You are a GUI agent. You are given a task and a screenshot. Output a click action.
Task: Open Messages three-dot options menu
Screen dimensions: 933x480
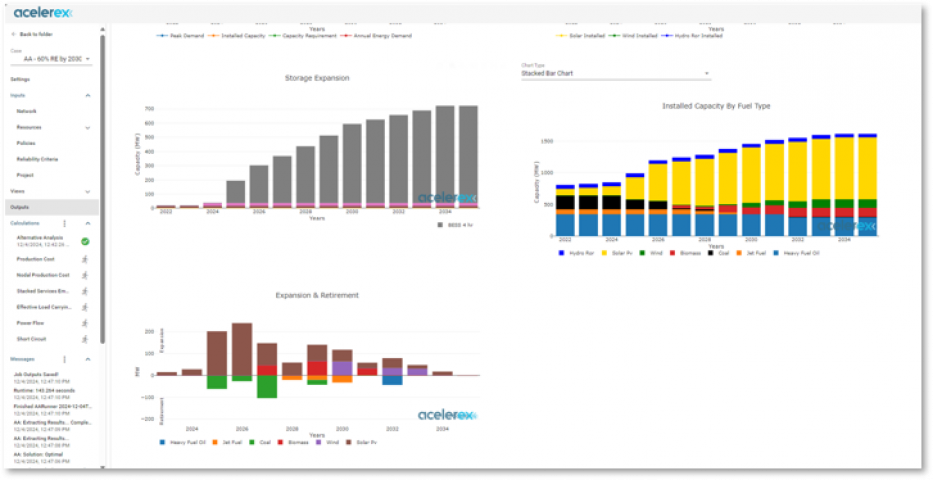pyautogui.click(x=64, y=358)
